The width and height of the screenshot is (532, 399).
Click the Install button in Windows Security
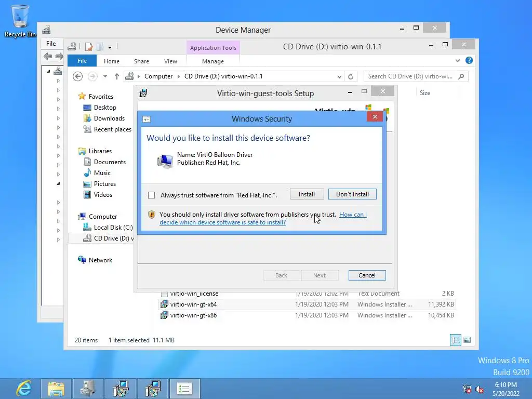(x=307, y=194)
